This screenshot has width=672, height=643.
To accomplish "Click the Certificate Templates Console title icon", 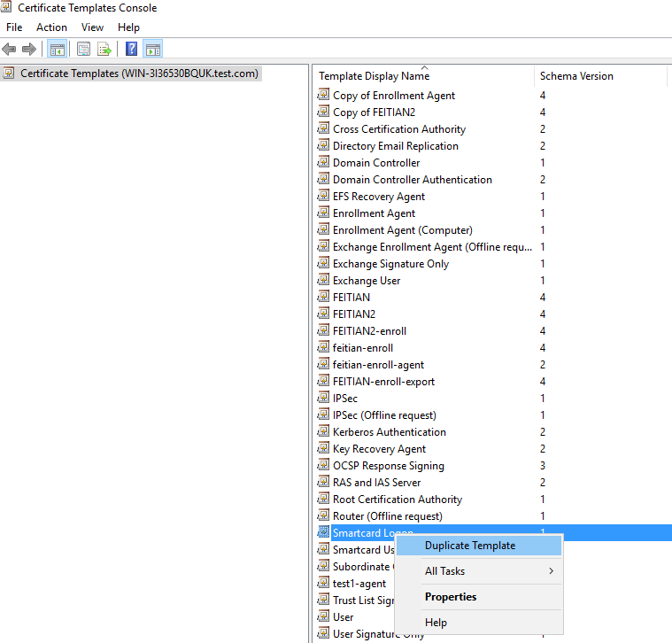I will pyautogui.click(x=6, y=6).
